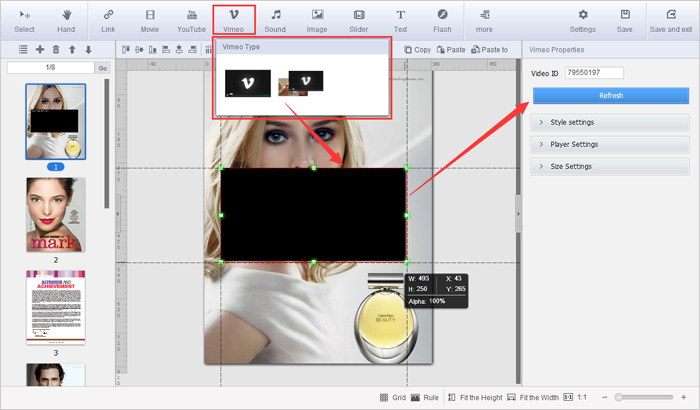Toggle the Grid display
This screenshot has width=700, height=410.
coord(391,397)
